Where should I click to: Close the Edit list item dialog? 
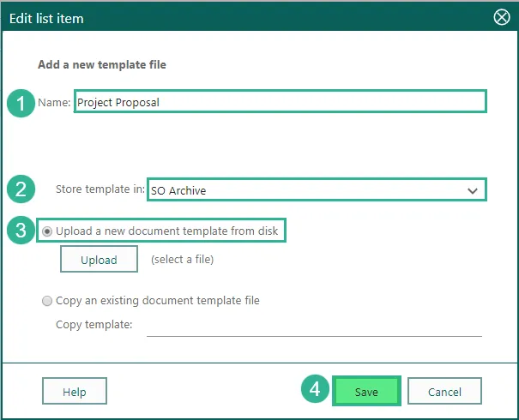502,18
